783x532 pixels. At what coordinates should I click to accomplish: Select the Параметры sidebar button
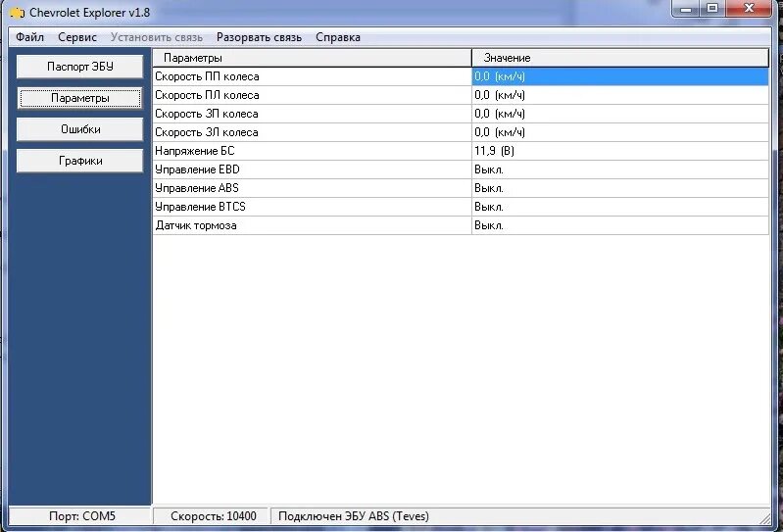pyautogui.click(x=80, y=98)
